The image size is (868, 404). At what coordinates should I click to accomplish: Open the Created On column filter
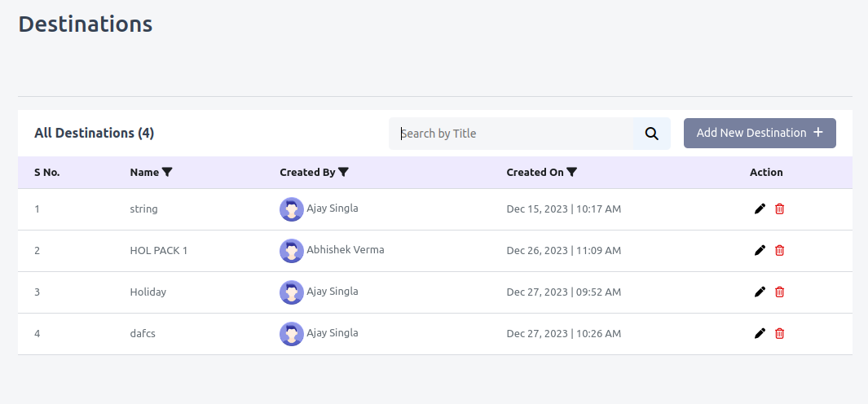tap(572, 172)
